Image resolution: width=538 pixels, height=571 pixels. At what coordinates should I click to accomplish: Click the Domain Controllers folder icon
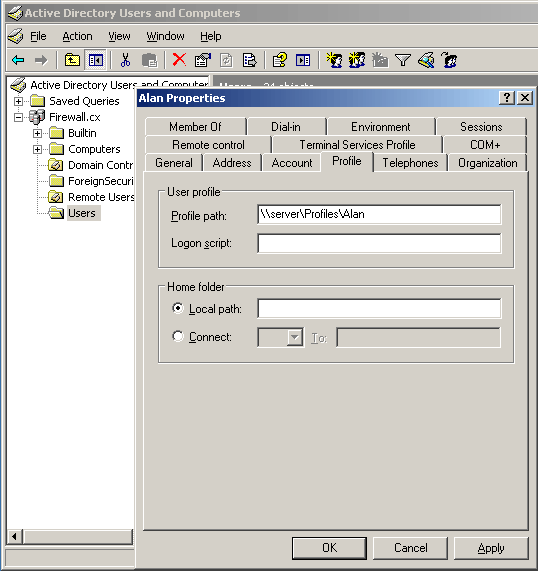56,165
